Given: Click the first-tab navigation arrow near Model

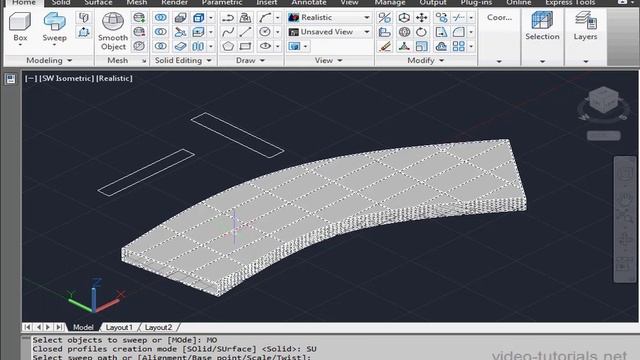Looking at the screenshot, I should pyautogui.click(x=27, y=327).
